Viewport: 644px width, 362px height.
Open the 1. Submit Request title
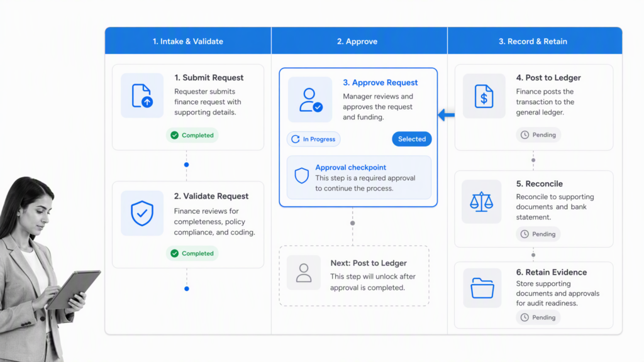(209, 77)
